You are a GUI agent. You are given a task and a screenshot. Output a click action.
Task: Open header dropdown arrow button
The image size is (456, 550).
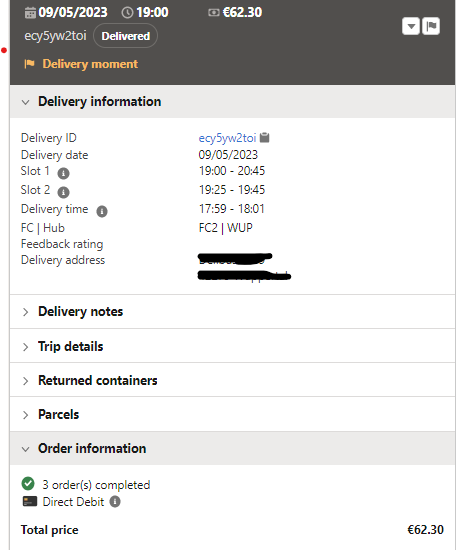(411, 26)
